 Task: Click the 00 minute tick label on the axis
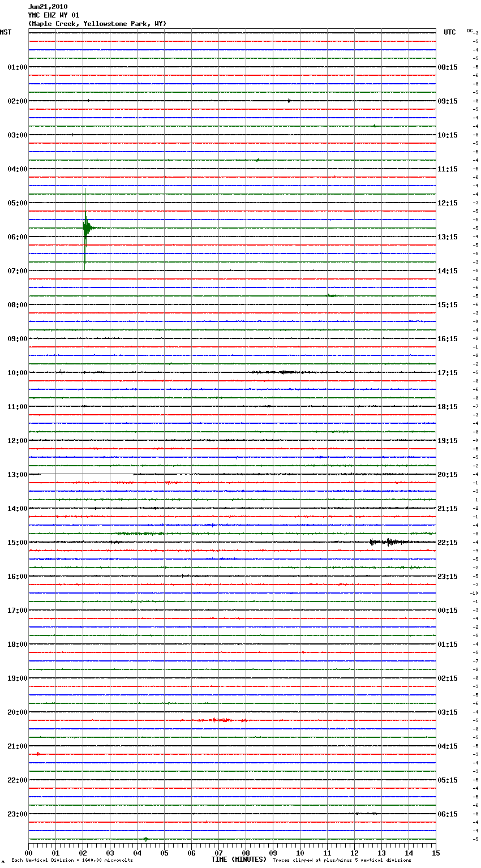(28, 853)
